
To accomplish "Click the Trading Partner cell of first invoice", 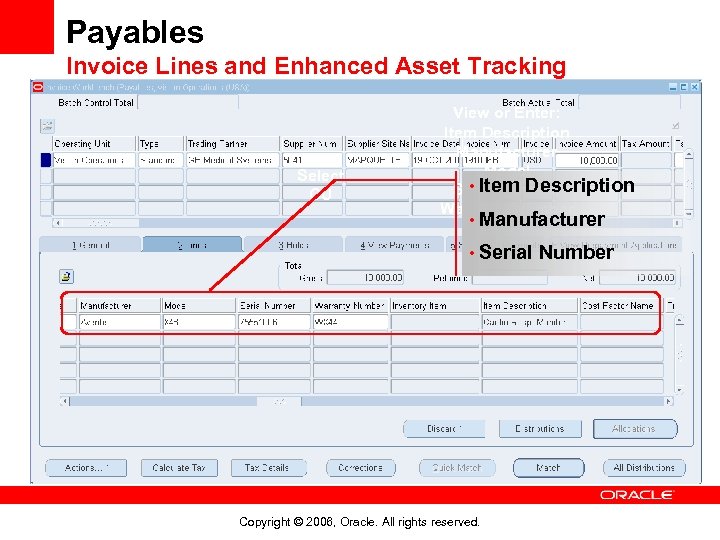I will [233, 160].
